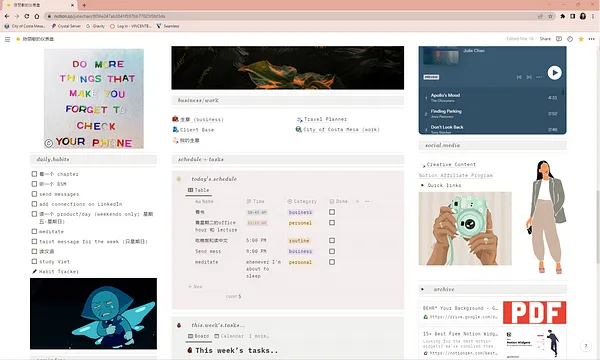Open browser home page icon
This screenshot has width=600, height=360.
pyautogui.click(x=37, y=16)
